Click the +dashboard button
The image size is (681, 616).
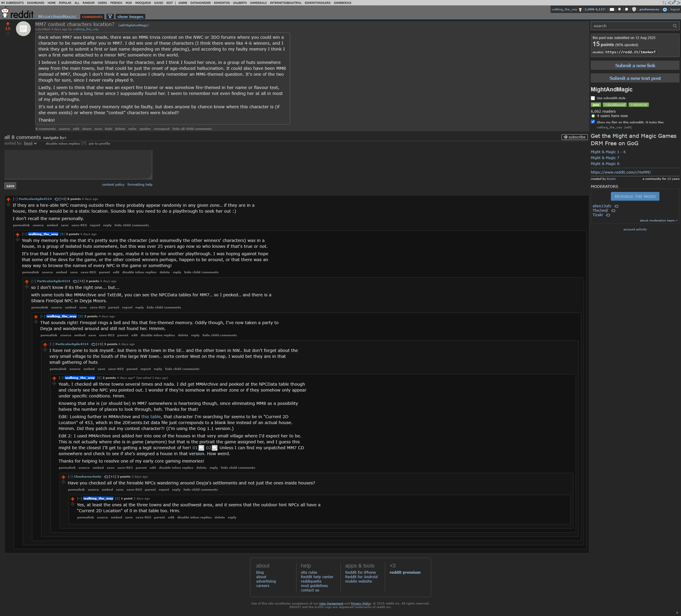click(x=615, y=105)
